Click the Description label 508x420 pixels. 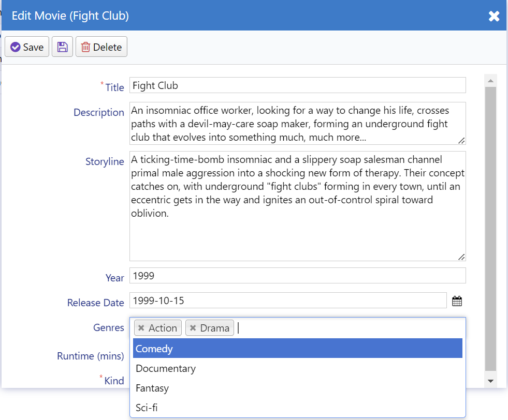point(99,112)
